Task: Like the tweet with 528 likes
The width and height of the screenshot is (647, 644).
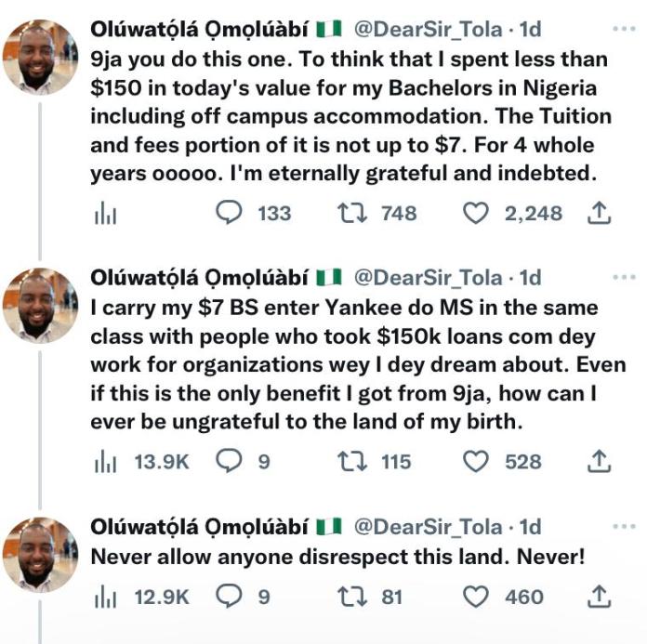Action: pos(476,462)
